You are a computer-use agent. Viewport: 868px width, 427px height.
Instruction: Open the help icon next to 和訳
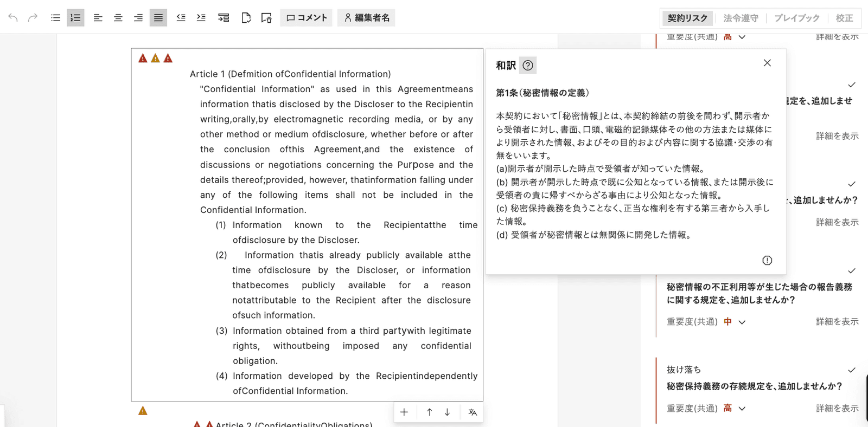click(x=528, y=66)
